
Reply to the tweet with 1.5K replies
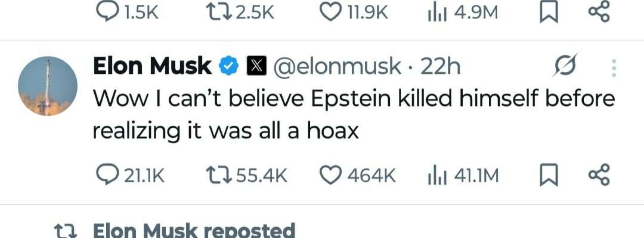pos(105,13)
